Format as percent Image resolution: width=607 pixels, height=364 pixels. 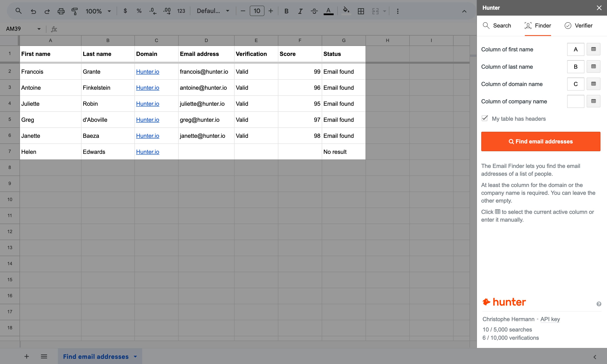tap(139, 11)
